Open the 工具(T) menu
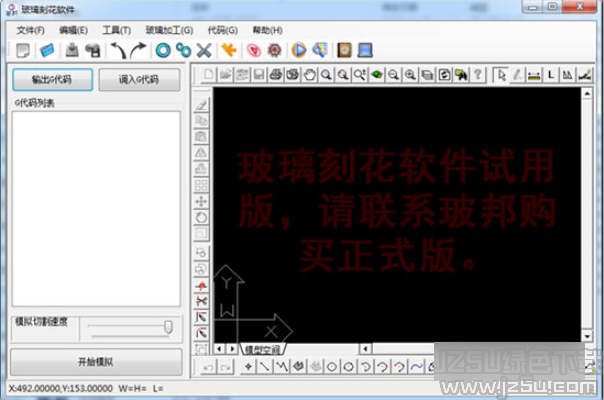This screenshot has height=400, width=604. [116, 30]
